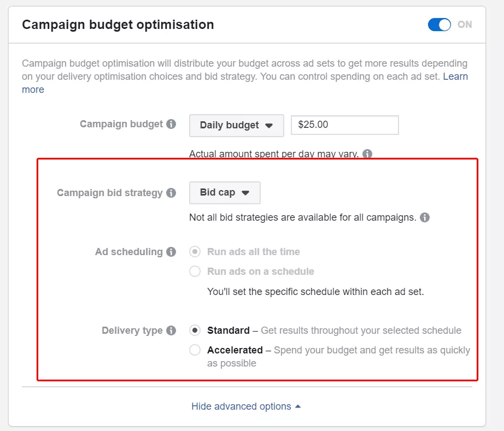Click info icon after 'available for all campaigns'
Viewport: 504px width, 431px height.
pos(425,217)
